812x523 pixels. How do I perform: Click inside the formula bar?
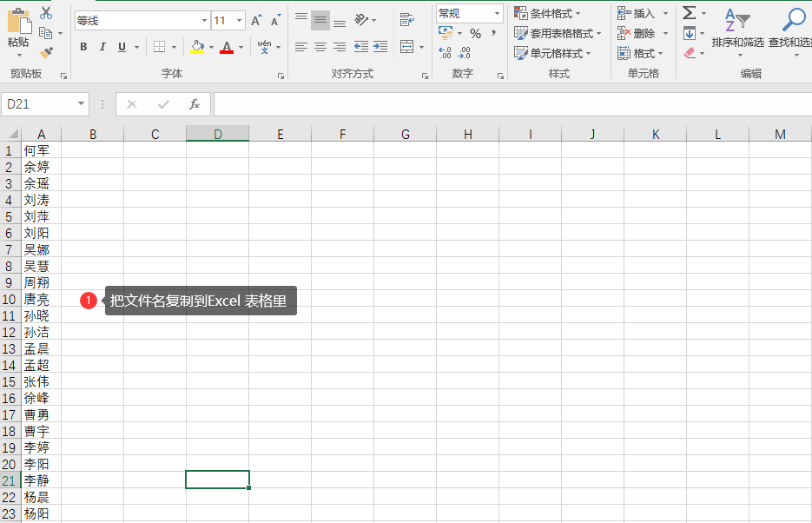[512, 104]
